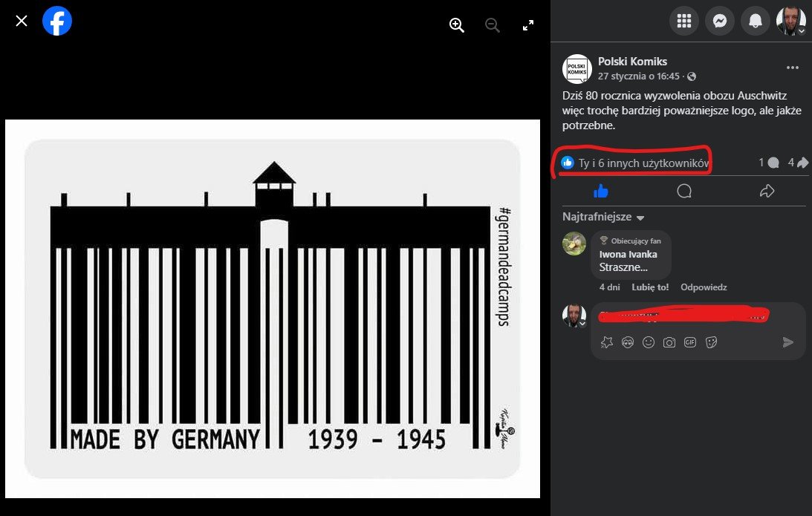Reply to comment with Odpowiedz

pyautogui.click(x=704, y=287)
